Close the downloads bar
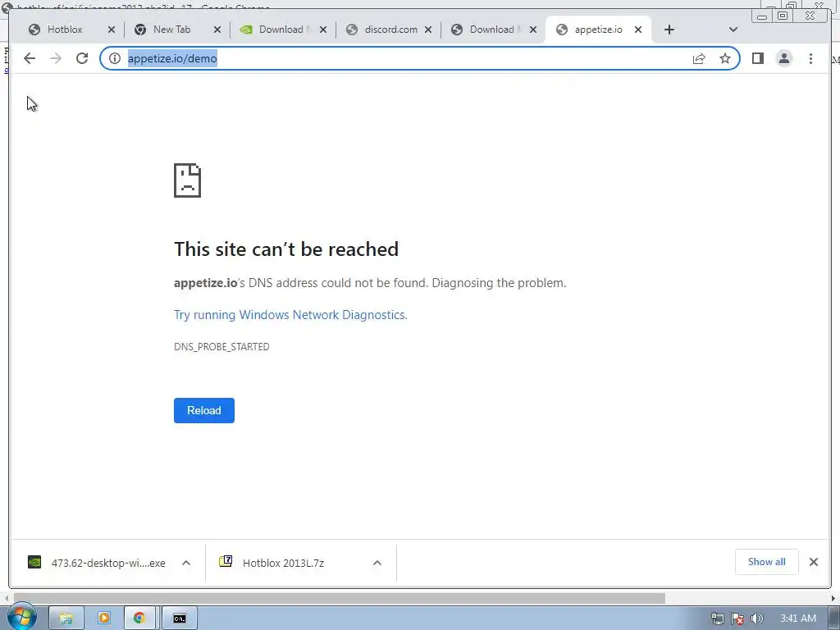 (814, 562)
